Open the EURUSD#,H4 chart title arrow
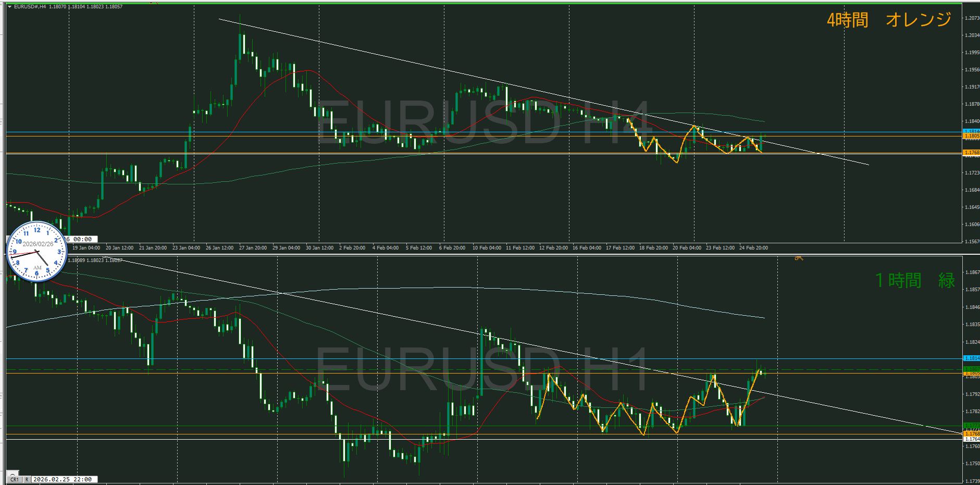This screenshot has height=485, width=980. (x=9, y=7)
